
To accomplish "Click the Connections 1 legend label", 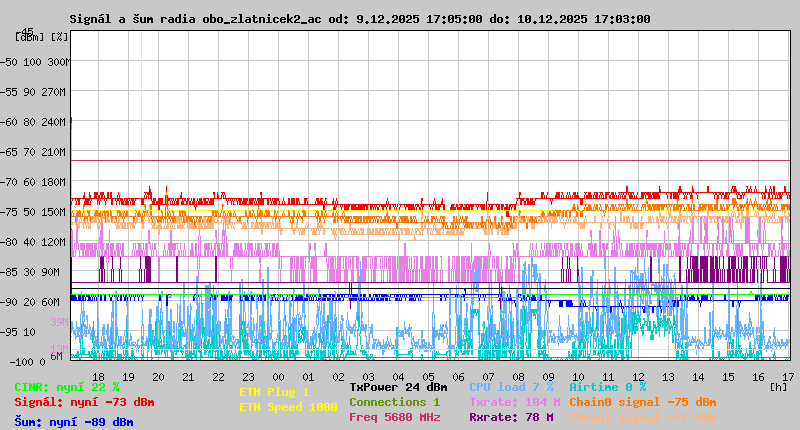I will coord(394,402).
